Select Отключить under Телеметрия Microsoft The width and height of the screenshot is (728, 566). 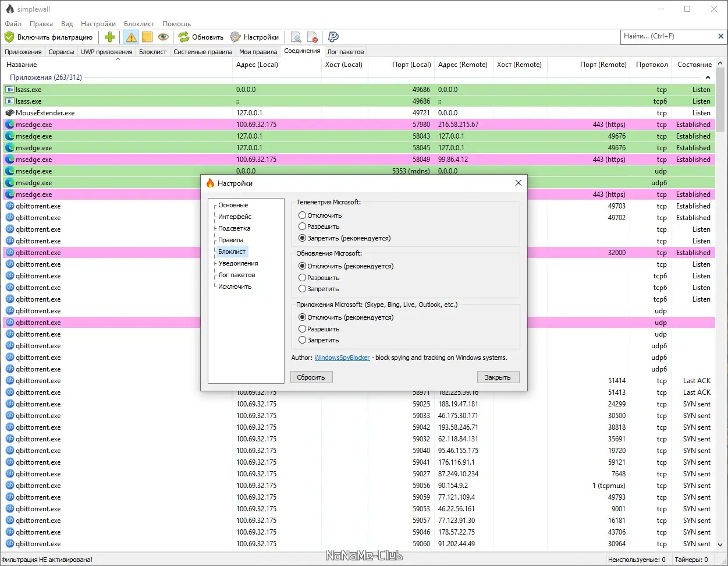point(320,215)
